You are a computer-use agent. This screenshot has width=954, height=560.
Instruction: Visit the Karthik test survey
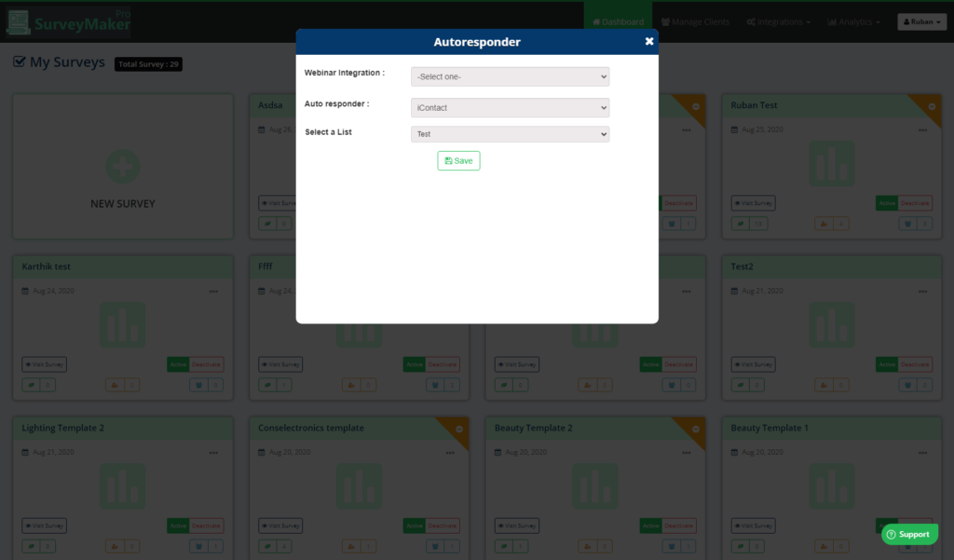tap(45, 364)
